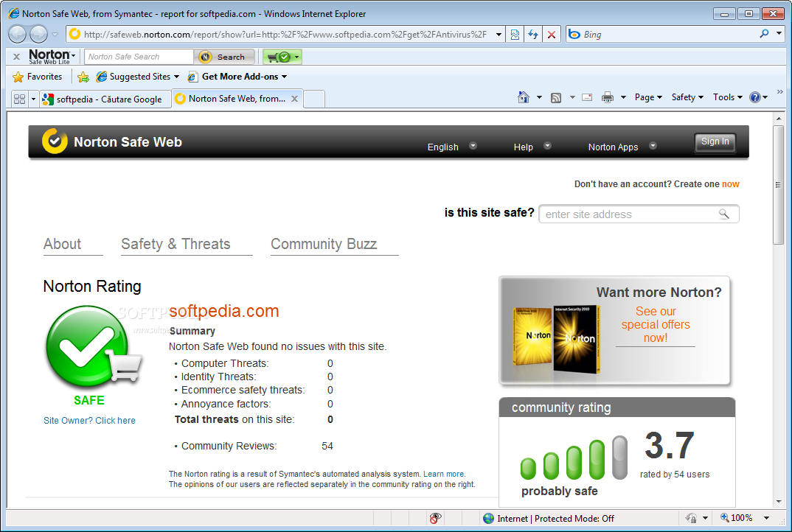Viewport: 792px width, 532px height.
Task: Click the 3.7 community rating score
Action: click(670, 445)
